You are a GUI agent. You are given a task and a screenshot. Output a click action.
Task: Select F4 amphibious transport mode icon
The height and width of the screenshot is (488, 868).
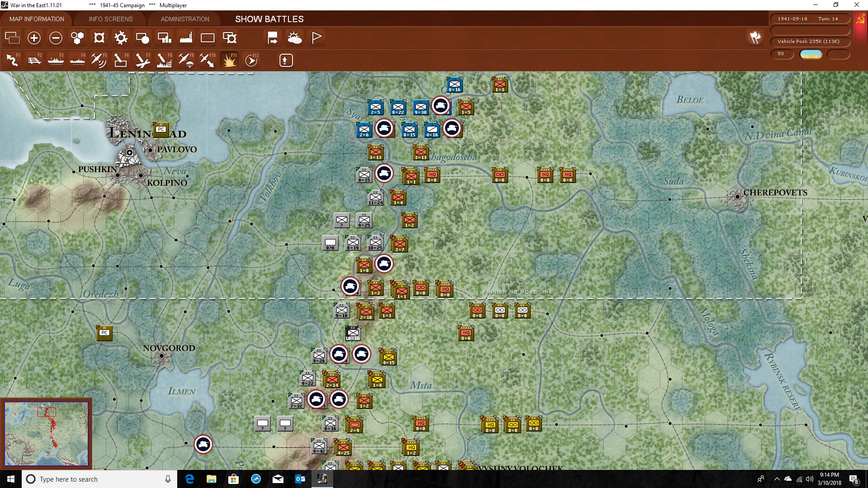click(78, 60)
